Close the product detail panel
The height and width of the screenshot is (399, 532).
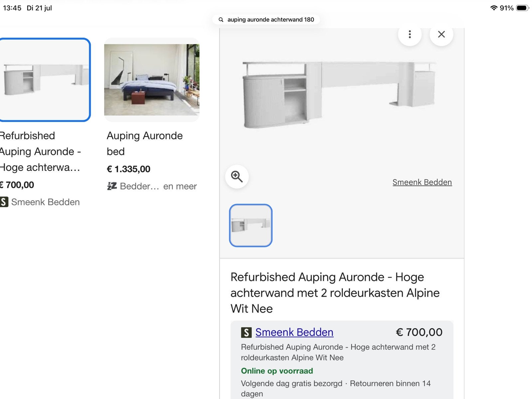click(x=441, y=34)
